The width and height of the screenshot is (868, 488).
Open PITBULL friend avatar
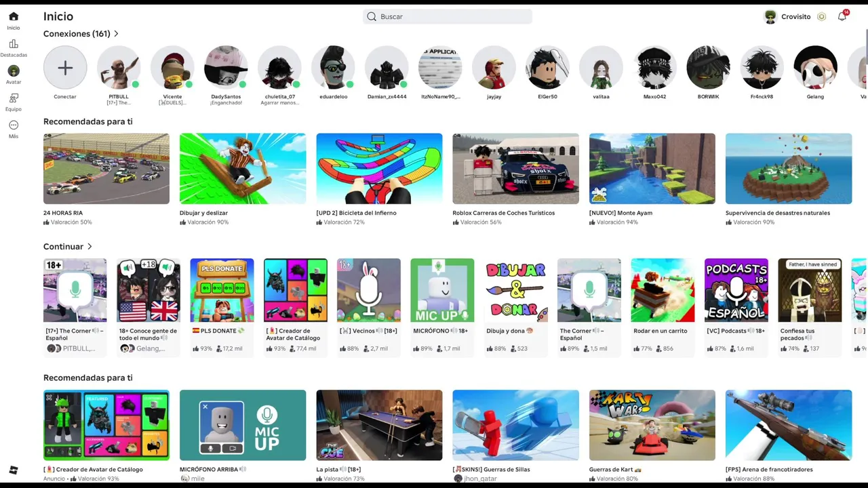tap(119, 68)
